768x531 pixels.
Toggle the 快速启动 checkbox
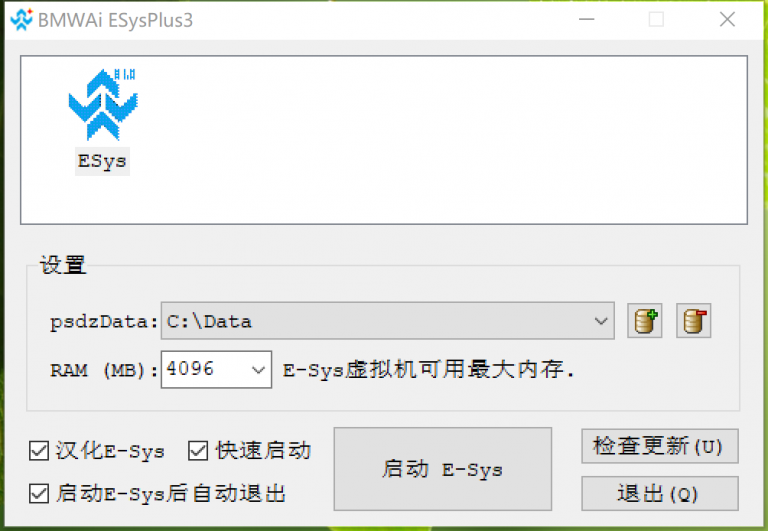tap(198, 451)
